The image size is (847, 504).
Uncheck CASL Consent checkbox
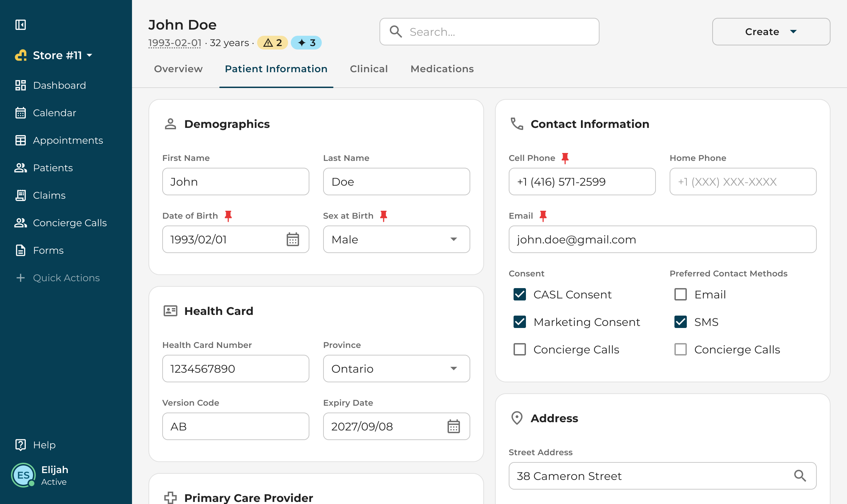click(x=520, y=294)
